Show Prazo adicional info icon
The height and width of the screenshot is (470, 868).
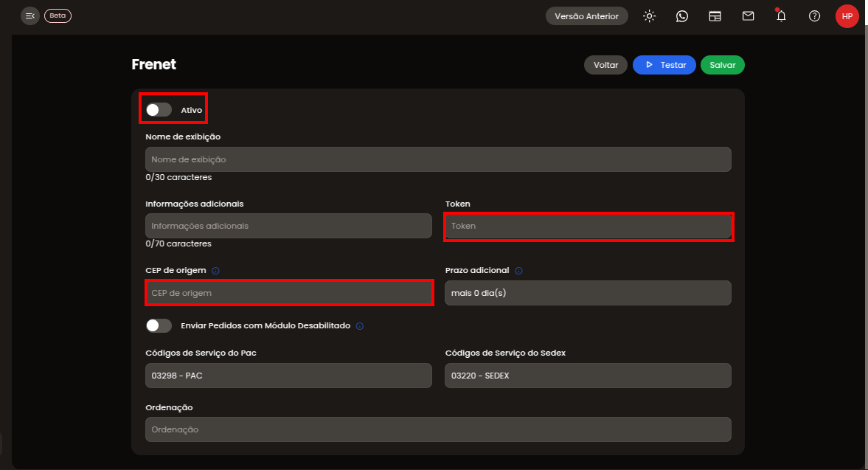(518, 271)
